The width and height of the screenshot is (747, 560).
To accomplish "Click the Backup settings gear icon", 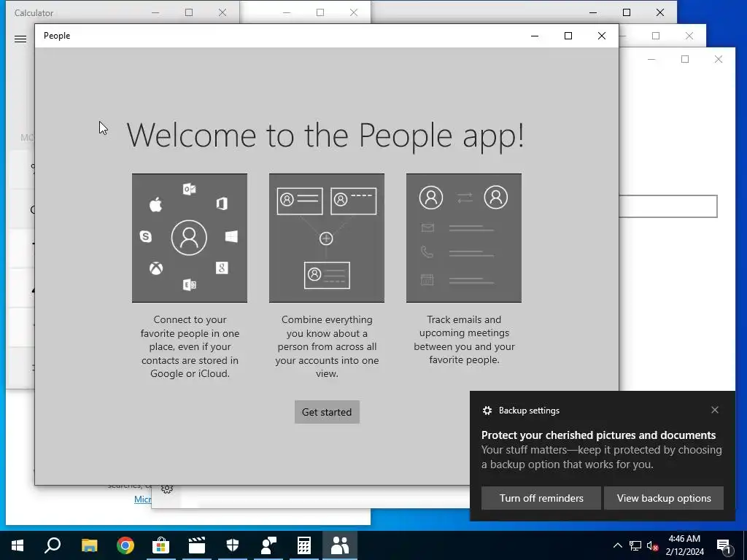I will [487, 411].
